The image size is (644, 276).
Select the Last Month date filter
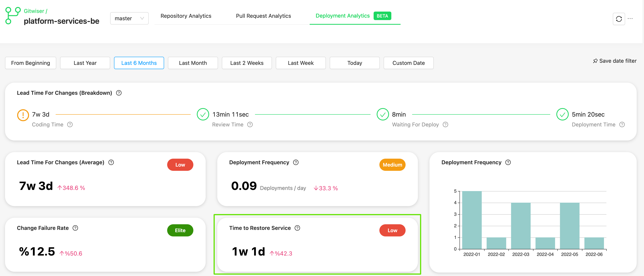(193, 63)
